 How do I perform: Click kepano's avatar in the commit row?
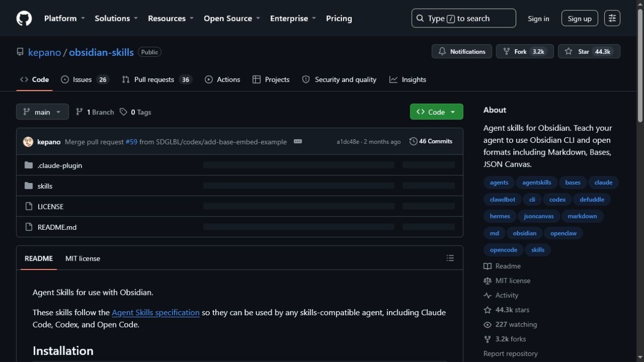(x=28, y=141)
